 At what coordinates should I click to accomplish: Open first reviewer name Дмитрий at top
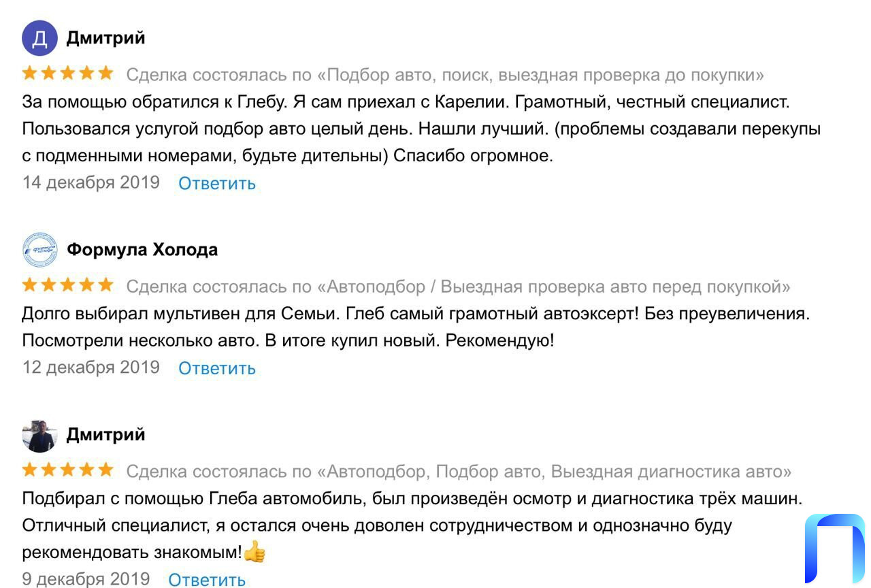(x=105, y=38)
